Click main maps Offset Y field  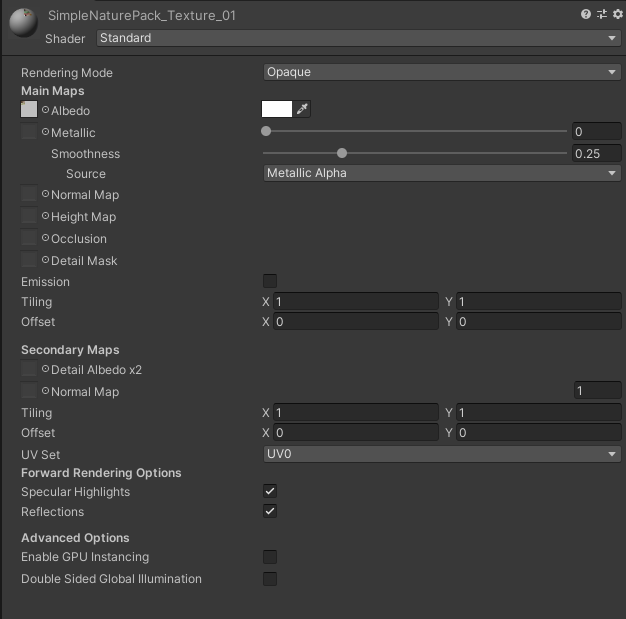539,321
